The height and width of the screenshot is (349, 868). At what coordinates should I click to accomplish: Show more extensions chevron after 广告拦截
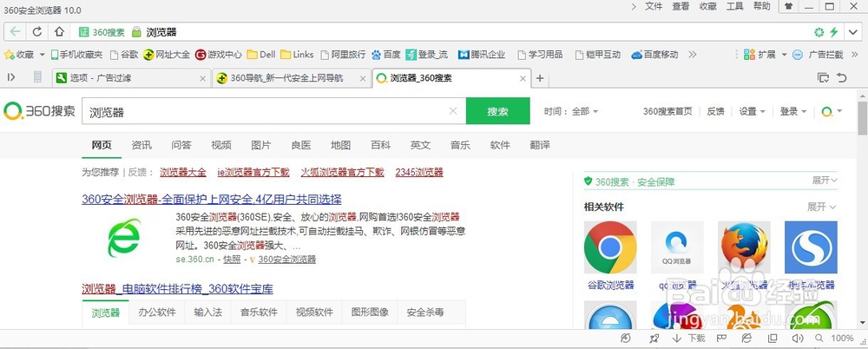pos(857,55)
